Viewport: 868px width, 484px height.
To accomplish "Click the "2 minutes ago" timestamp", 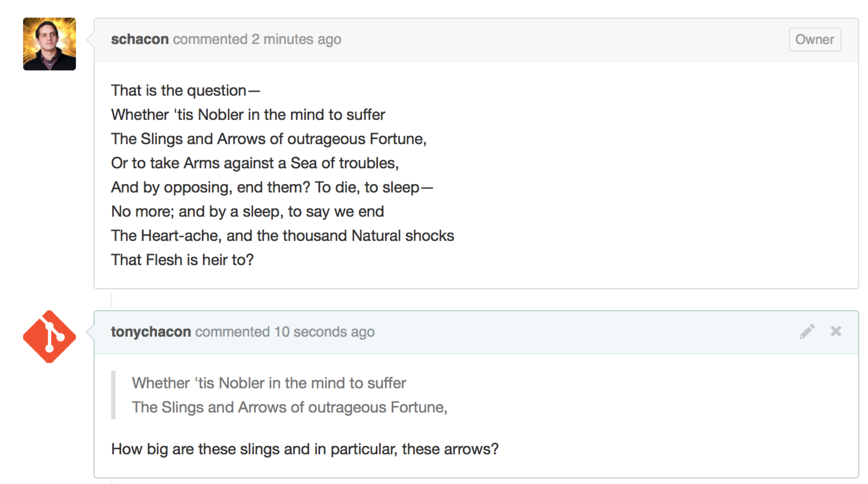I will click(x=296, y=39).
